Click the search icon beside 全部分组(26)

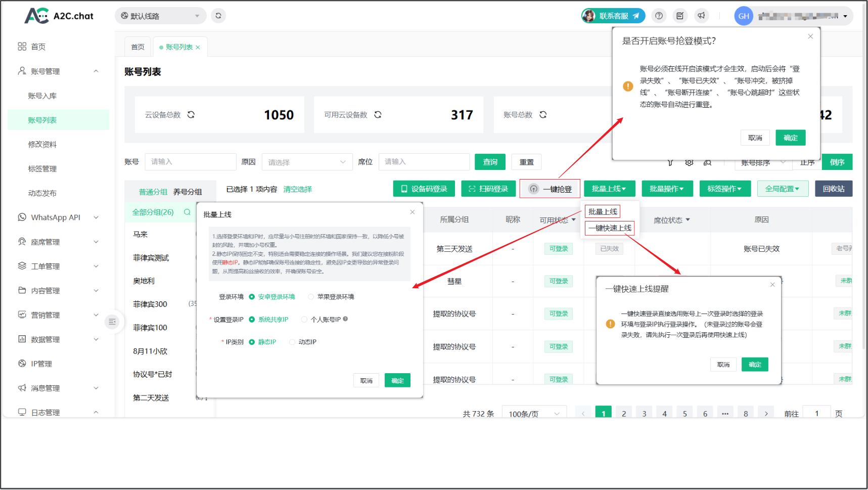pyautogui.click(x=187, y=212)
